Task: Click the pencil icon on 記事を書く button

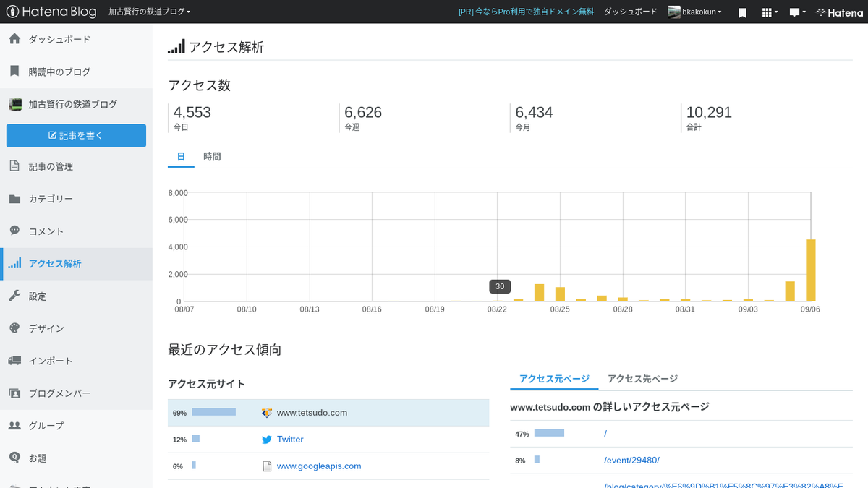Action: (x=52, y=135)
